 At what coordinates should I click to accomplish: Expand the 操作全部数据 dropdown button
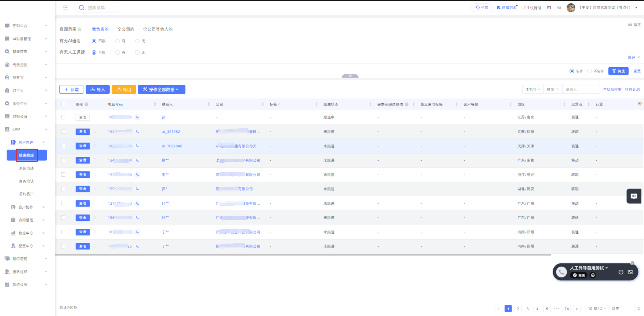[161, 90]
